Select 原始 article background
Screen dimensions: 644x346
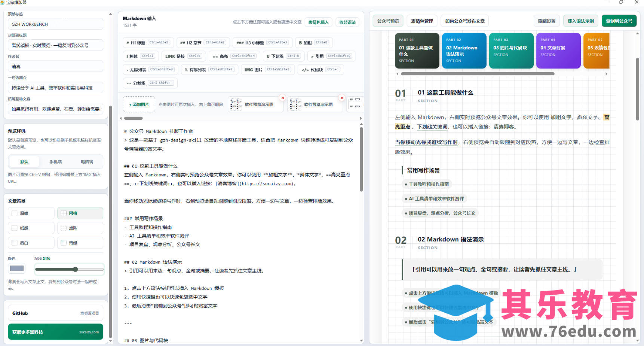(31, 213)
